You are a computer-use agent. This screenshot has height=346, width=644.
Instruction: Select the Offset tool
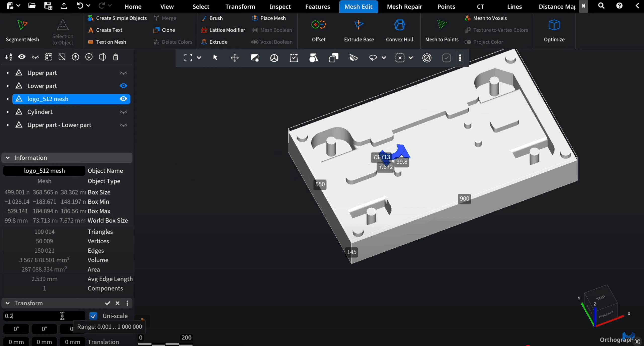[x=318, y=25]
